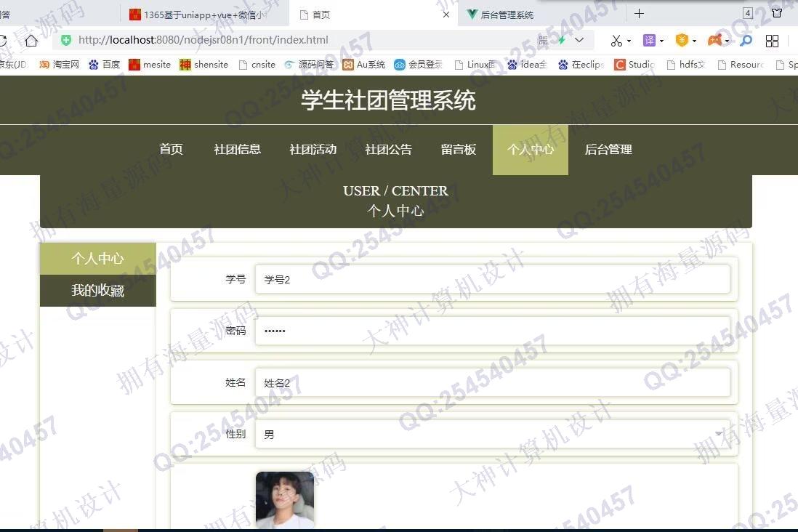
Task: Open 后台管理 navigation item
Action: pos(608,149)
